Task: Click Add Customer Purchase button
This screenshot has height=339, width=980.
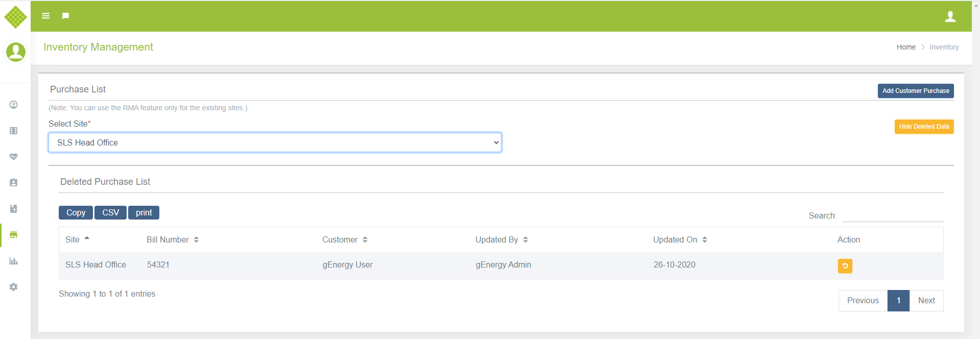Action: point(916,91)
